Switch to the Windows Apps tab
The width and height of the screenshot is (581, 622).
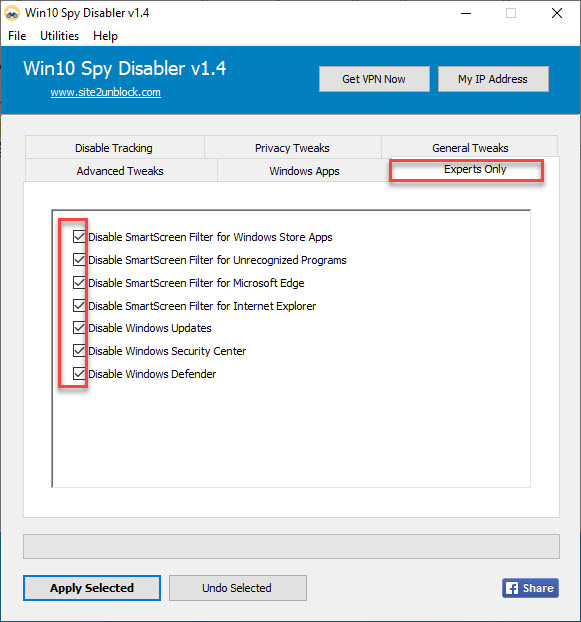304,171
